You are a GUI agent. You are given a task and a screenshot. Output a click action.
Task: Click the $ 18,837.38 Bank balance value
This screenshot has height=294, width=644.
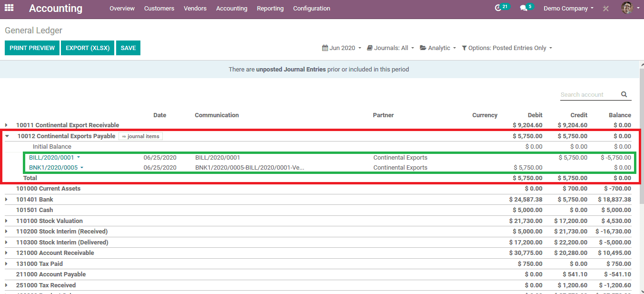(x=614, y=200)
